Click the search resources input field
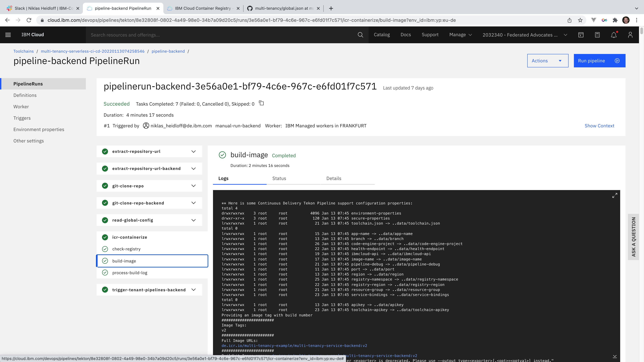This screenshot has width=644, height=362. click(220, 35)
